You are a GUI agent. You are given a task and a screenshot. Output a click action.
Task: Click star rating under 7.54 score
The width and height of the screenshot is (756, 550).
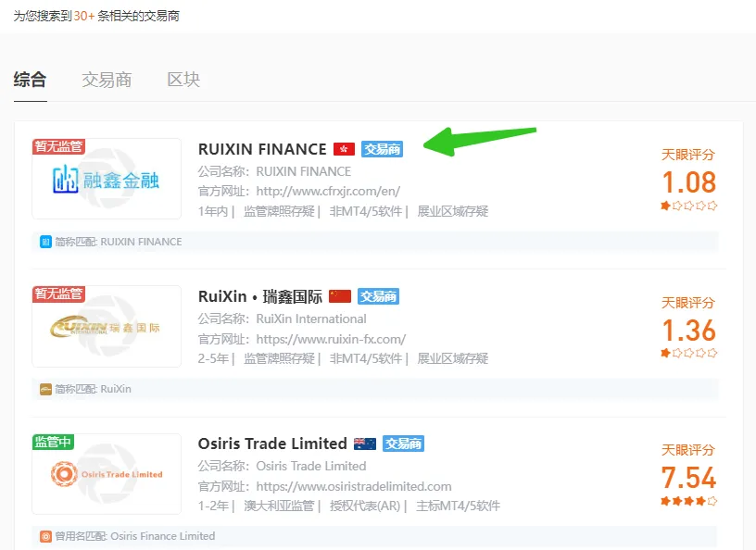689,501
